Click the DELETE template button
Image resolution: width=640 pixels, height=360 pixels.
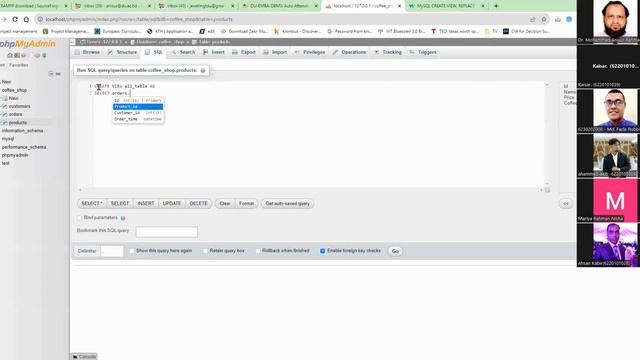198,203
